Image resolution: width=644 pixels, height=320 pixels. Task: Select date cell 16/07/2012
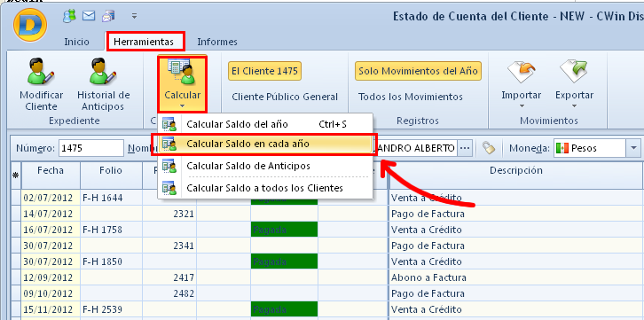pyautogui.click(x=51, y=230)
